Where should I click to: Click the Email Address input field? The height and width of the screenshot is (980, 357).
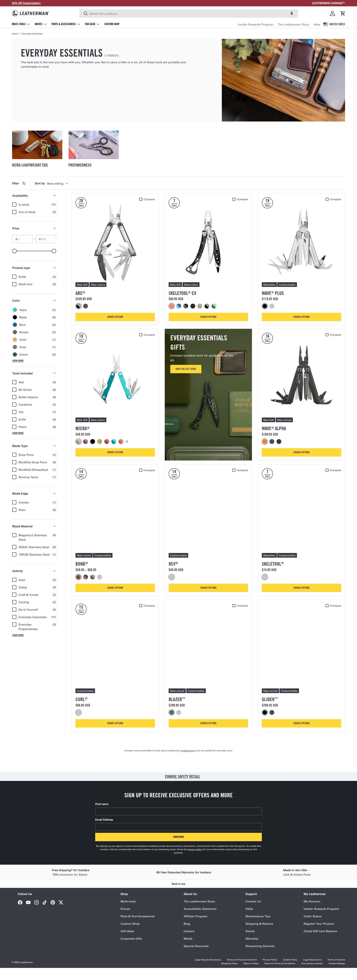[178, 827]
